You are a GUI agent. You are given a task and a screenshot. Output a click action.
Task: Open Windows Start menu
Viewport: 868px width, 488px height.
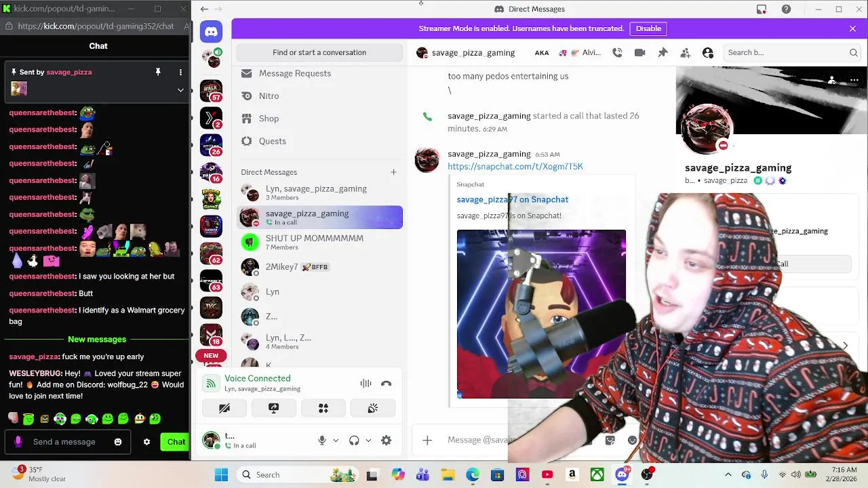pos(221,475)
